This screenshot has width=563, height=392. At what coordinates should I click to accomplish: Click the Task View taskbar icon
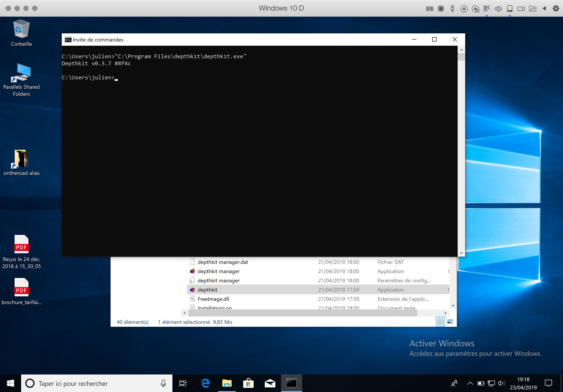click(x=183, y=383)
